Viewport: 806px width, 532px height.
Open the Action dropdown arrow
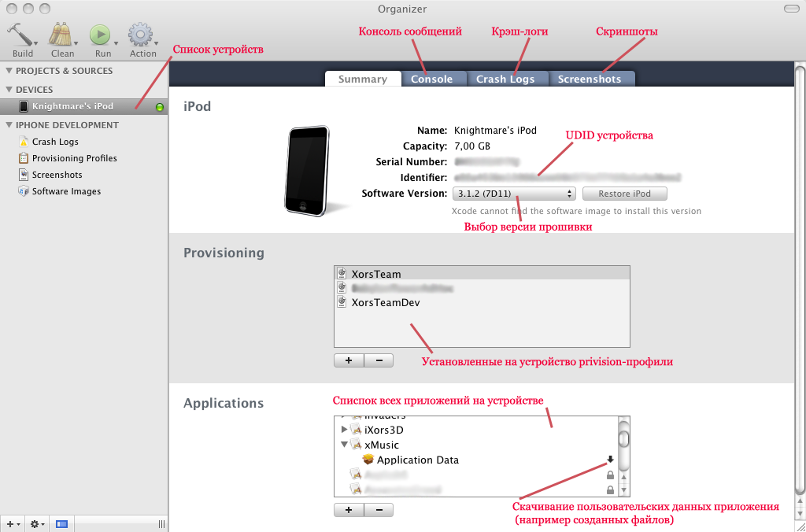[x=156, y=44]
